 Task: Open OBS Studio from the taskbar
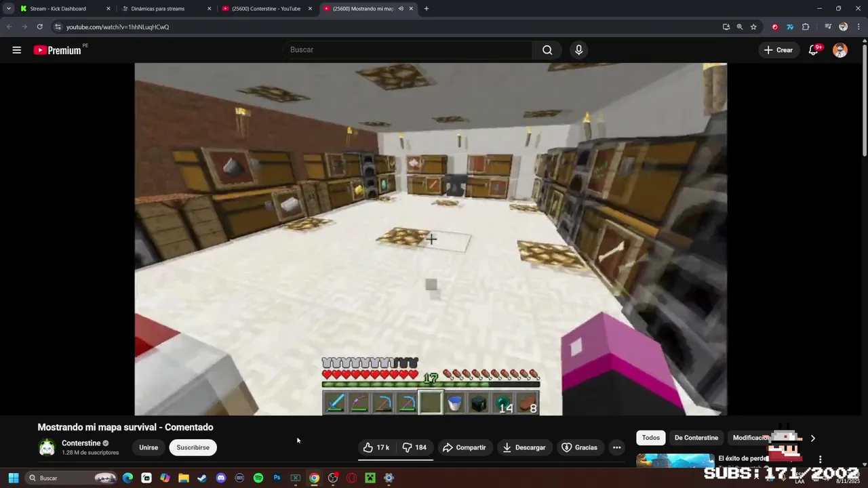click(333, 478)
